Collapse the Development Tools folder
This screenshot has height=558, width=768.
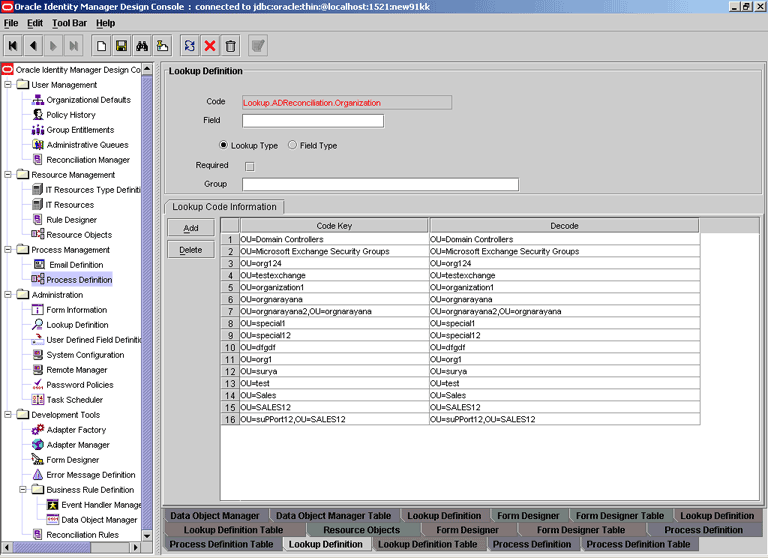tap(8, 414)
